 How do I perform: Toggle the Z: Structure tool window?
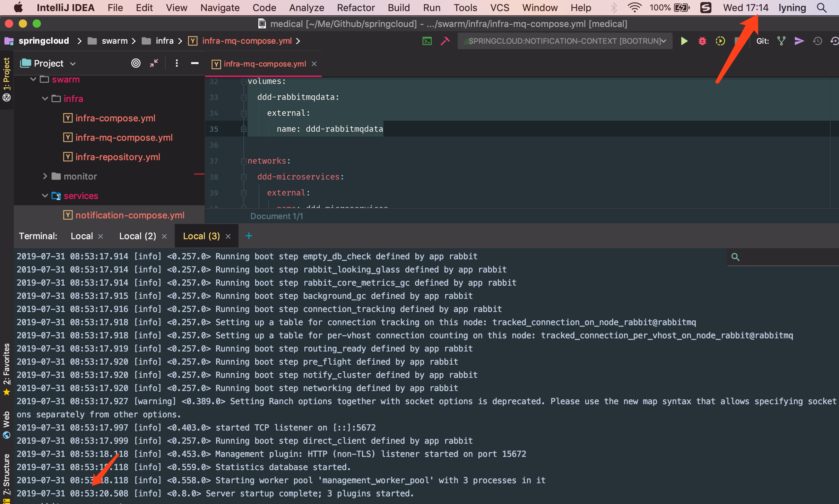pyautogui.click(x=7, y=475)
